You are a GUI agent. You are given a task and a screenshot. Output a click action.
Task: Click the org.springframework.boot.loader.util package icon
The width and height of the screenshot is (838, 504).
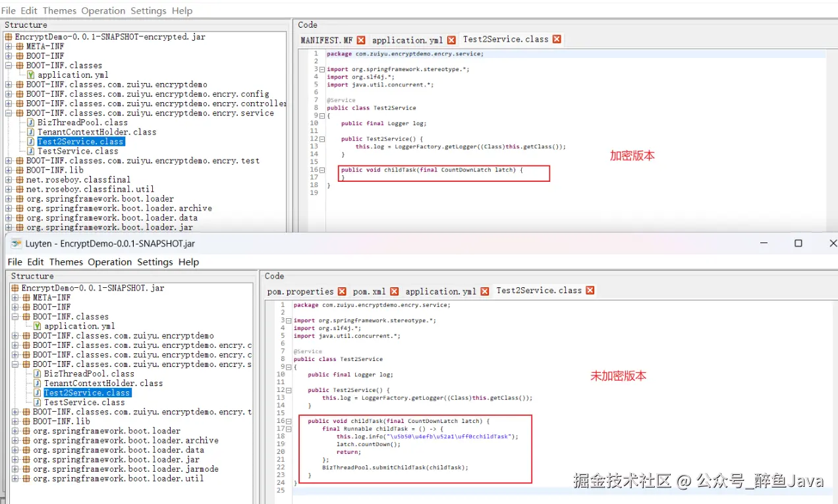(26, 478)
